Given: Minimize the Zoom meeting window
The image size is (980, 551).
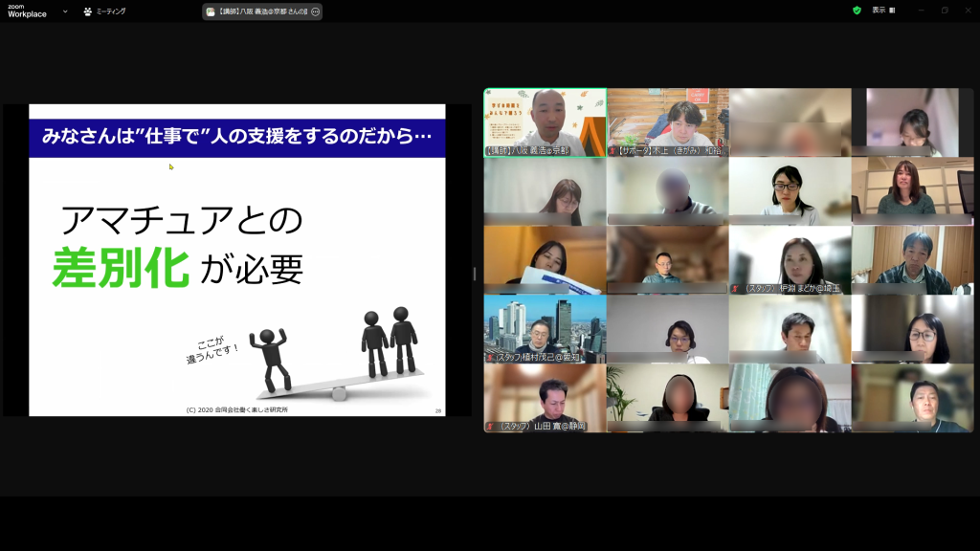Looking at the screenshot, I should click(x=921, y=11).
